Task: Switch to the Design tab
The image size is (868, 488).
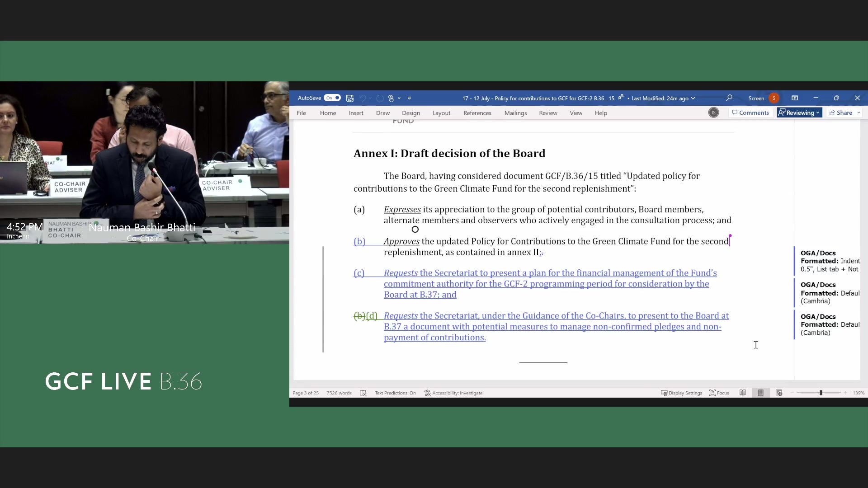Action: tap(411, 113)
